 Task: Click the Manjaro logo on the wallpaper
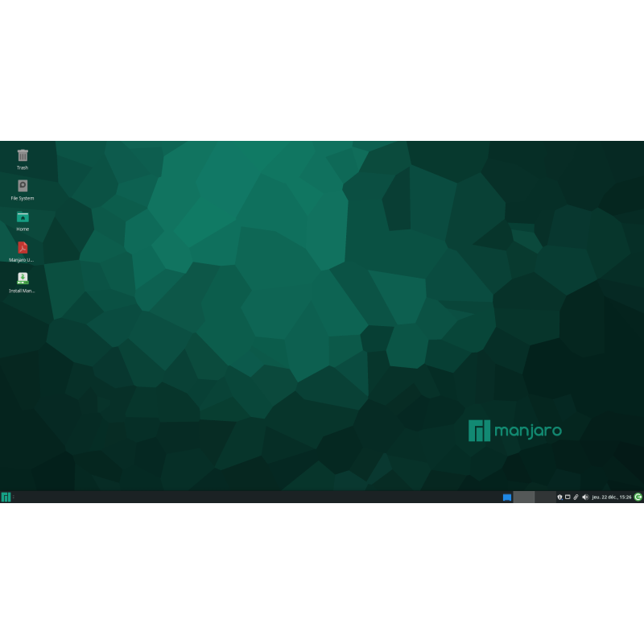515,431
